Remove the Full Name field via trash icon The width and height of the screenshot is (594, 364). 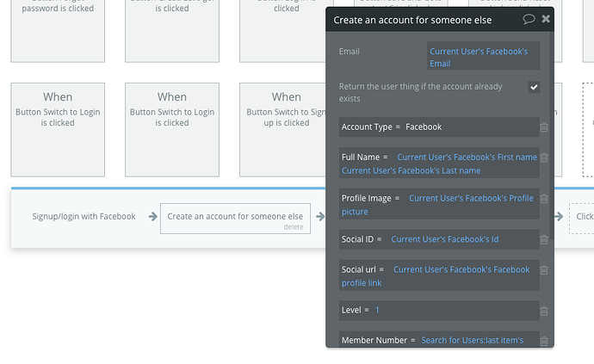point(544,157)
